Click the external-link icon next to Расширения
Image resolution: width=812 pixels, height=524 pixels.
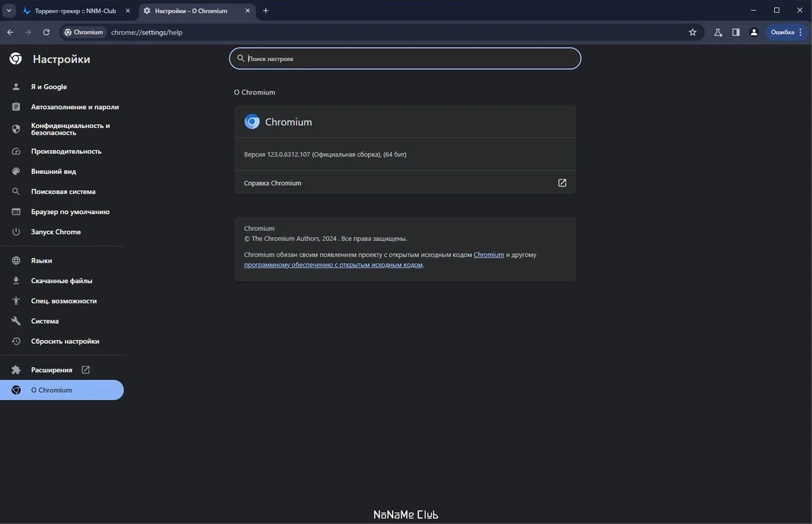click(85, 370)
